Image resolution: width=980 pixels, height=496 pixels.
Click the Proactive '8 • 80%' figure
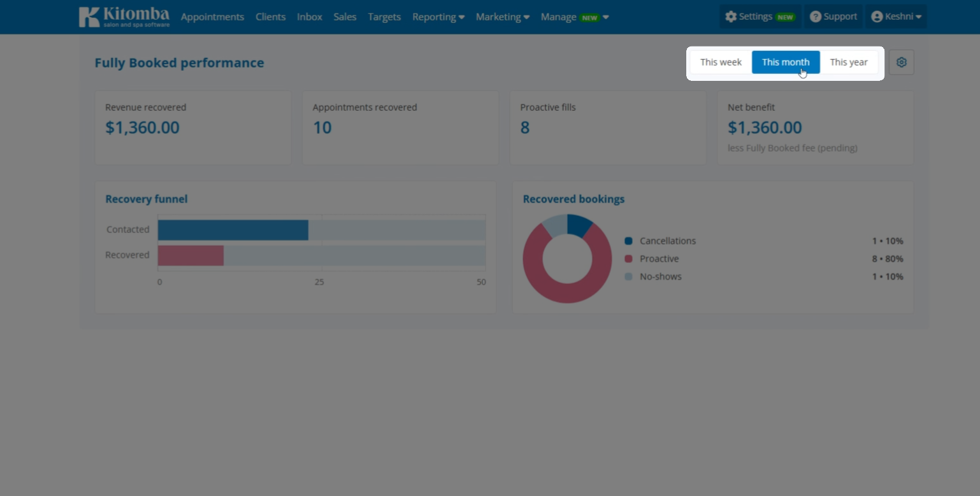pyautogui.click(x=888, y=259)
